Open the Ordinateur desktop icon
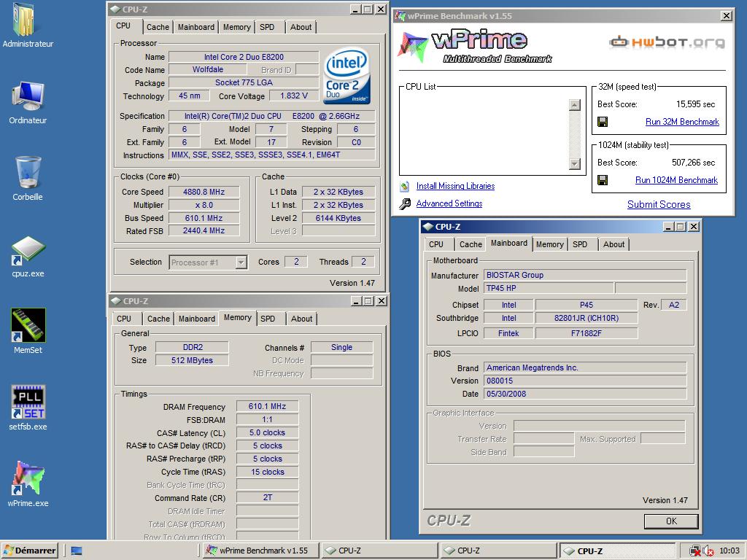 point(28,101)
